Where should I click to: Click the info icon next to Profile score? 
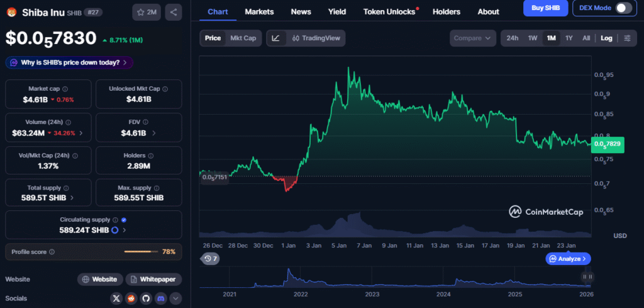point(52,252)
